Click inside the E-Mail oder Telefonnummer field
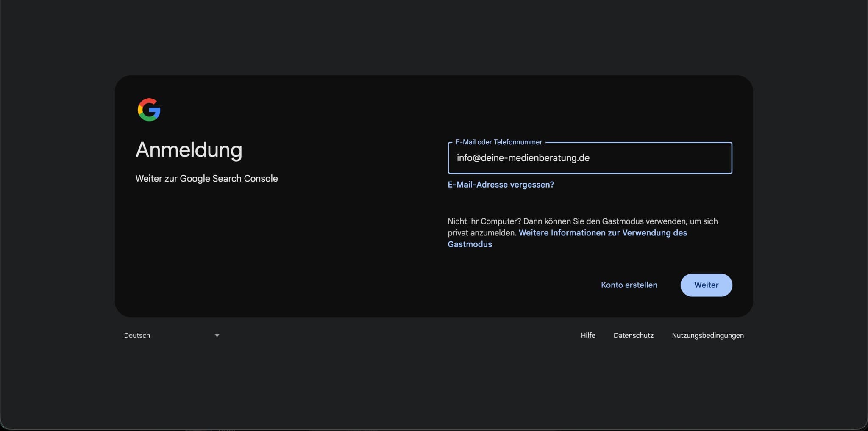Image resolution: width=868 pixels, height=431 pixels. 589,158
